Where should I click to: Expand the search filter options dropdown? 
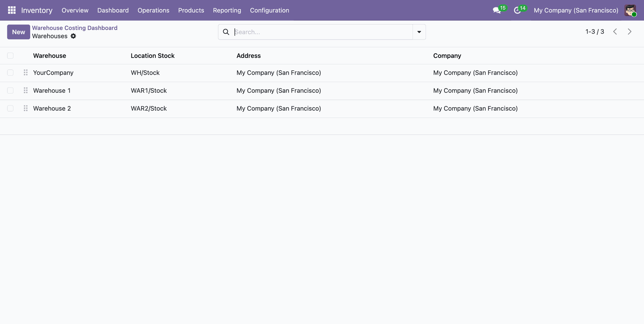pos(419,32)
